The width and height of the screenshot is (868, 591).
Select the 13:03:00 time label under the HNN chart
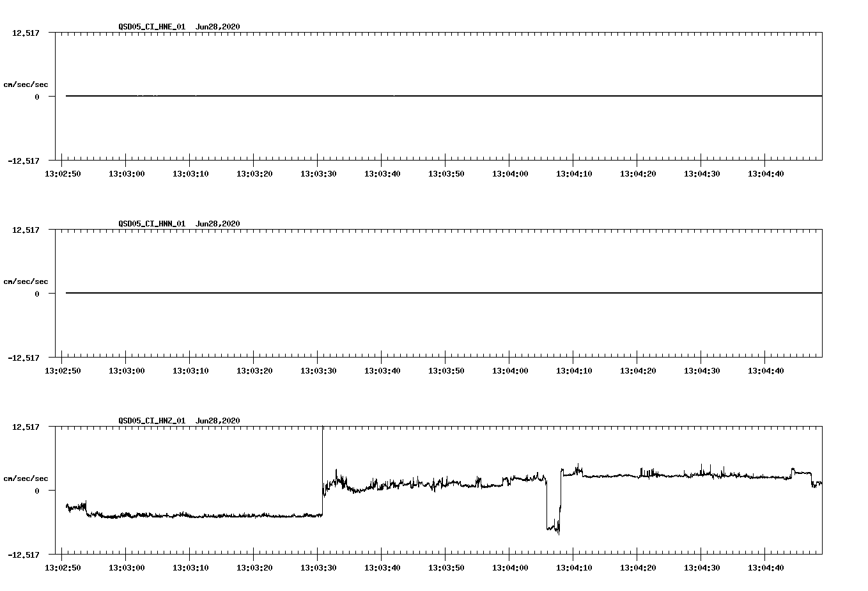[127, 371]
